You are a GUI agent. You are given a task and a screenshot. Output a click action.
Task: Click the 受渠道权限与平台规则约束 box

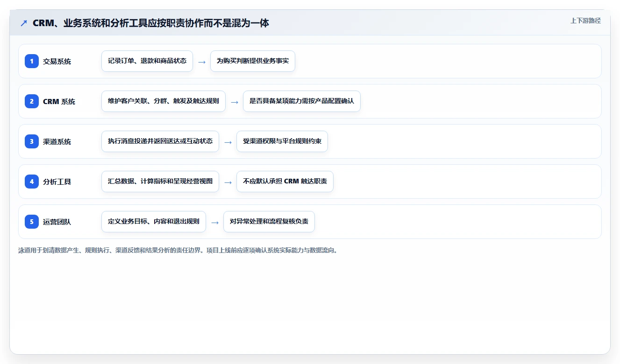[282, 141]
